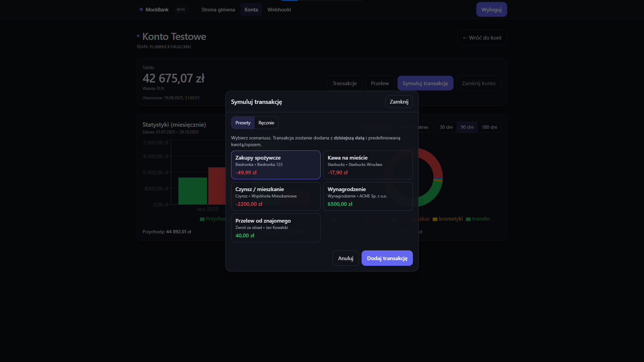The height and width of the screenshot is (362, 644).
Task: Switch to the Ręcznie tab
Action: (x=266, y=123)
